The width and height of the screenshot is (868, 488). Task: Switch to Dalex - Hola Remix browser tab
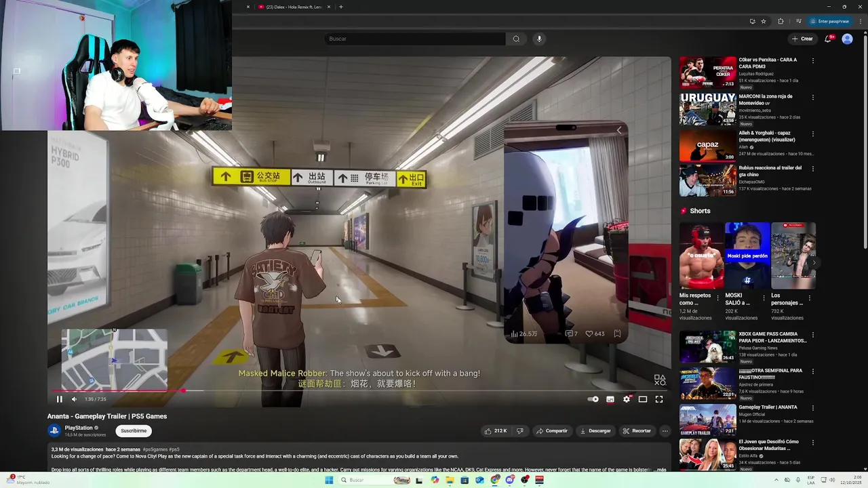tap(295, 7)
